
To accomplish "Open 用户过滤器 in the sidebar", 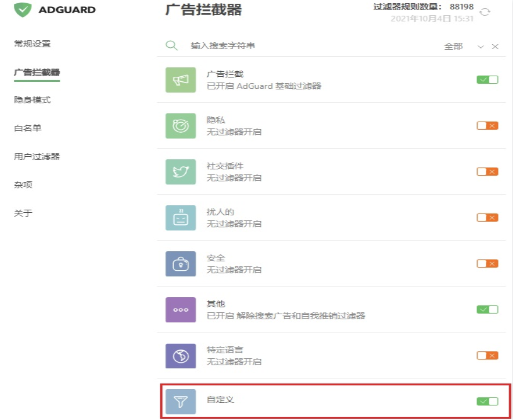I will point(37,156).
